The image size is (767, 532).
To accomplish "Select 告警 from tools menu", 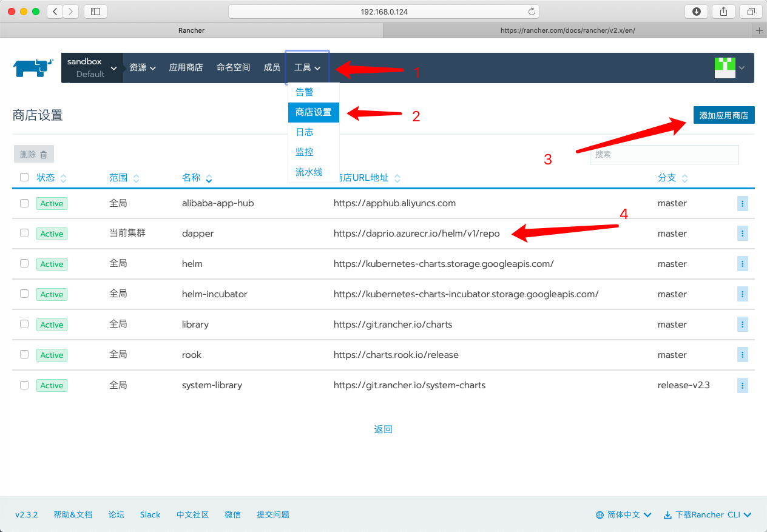I will (x=314, y=92).
